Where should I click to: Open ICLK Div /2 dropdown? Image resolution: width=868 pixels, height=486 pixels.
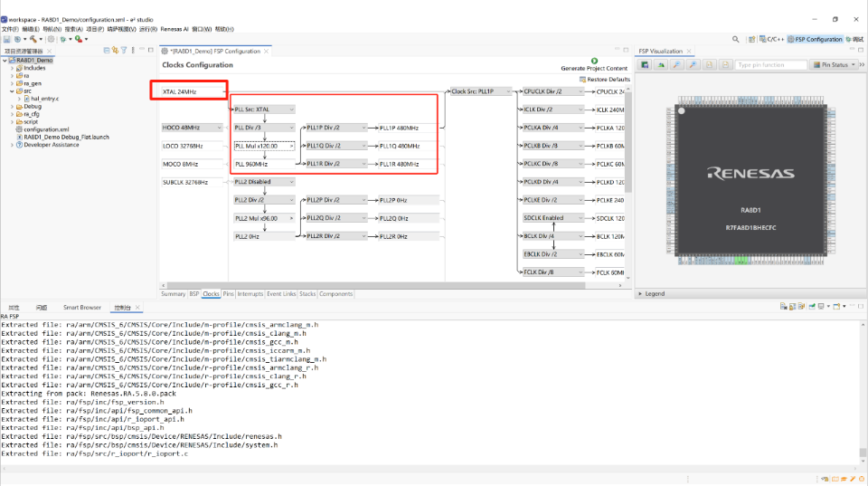pyautogui.click(x=553, y=110)
